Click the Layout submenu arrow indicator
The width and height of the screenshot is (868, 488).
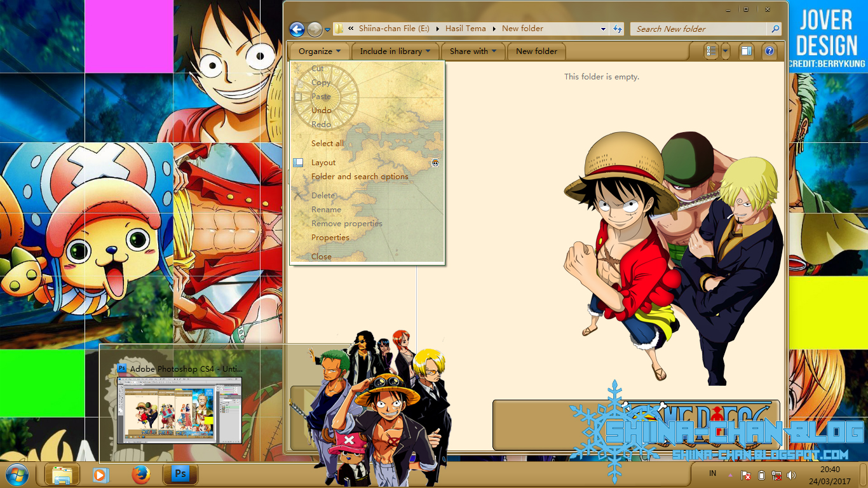(435, 163)
